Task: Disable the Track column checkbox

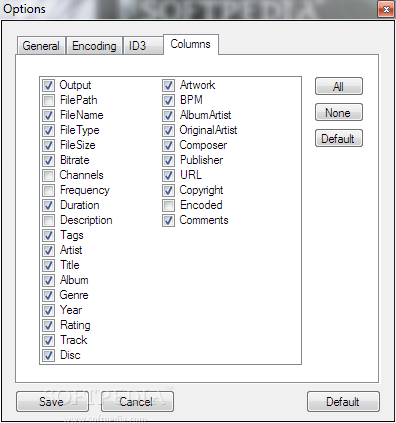Action: pos(48,340)
